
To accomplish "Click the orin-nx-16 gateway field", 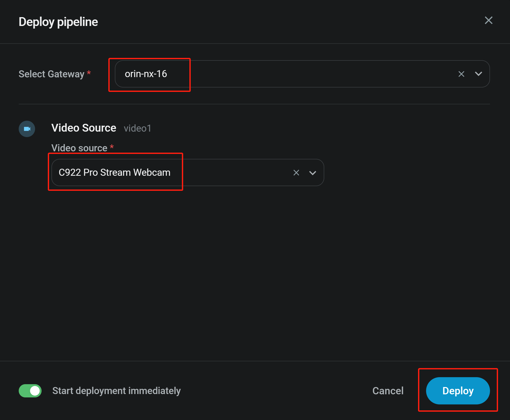I will tap(302, 74).
